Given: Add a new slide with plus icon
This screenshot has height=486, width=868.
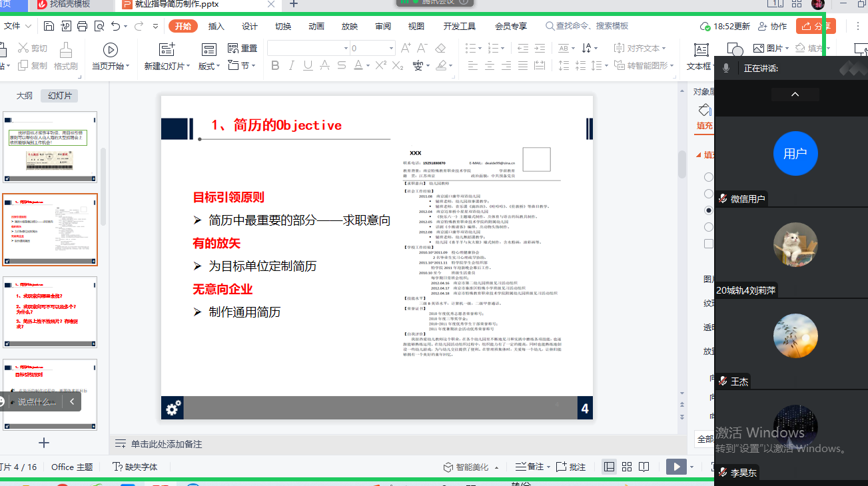Looking at the screenshot, I should pos(44,443).
